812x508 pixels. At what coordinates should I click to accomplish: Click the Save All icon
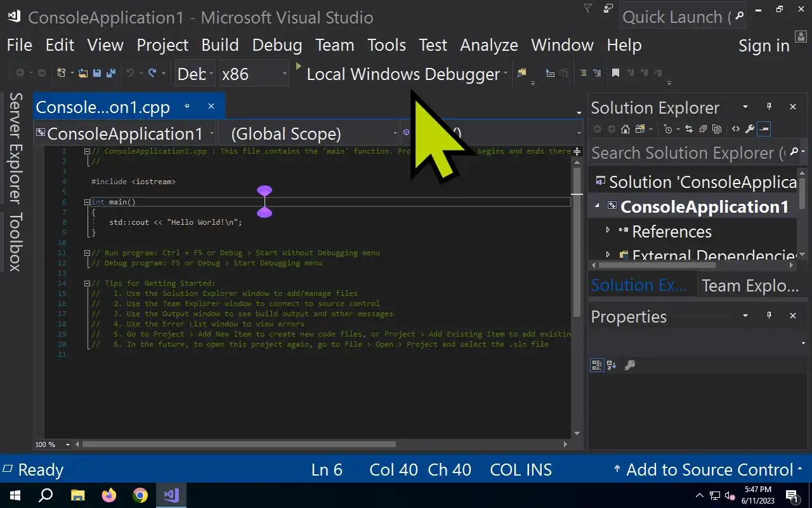pyautogui.click(x=111, y=73)
